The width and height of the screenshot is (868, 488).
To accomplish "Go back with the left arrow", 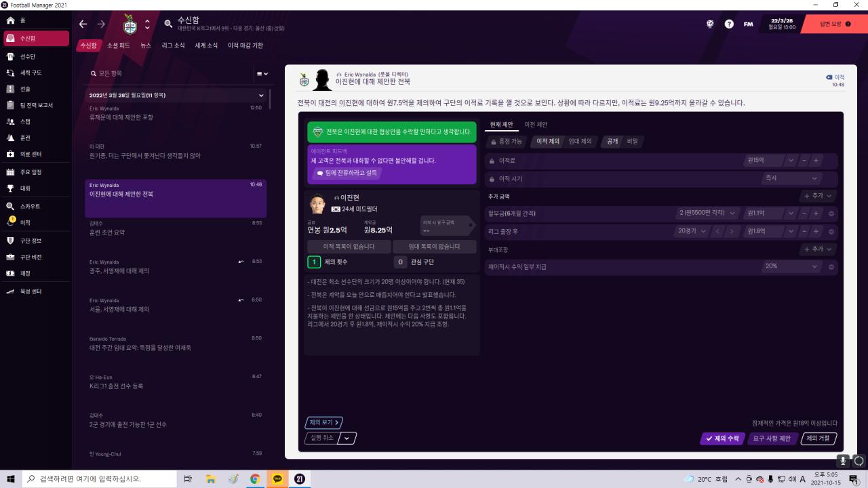I will 83,24.
